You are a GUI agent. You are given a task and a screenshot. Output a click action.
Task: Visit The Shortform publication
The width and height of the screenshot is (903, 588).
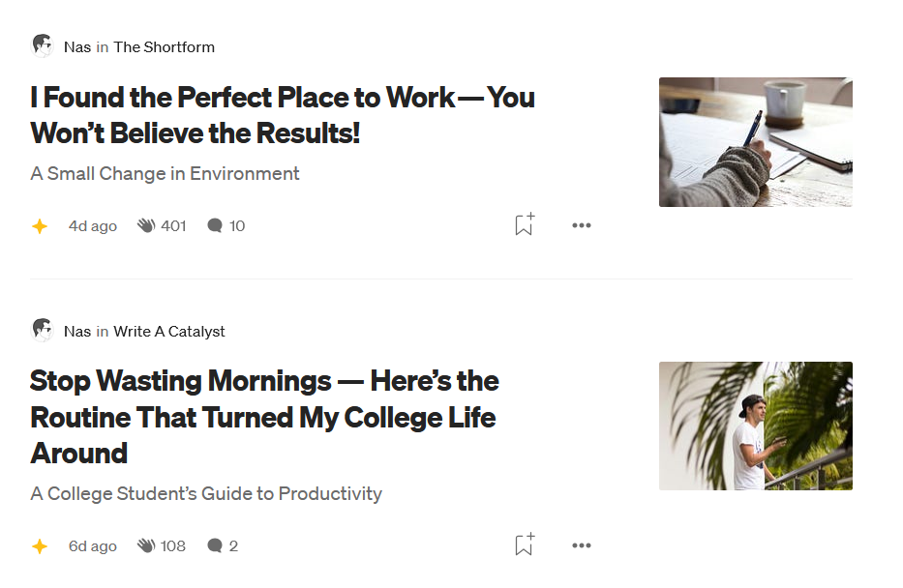[165, 46]
